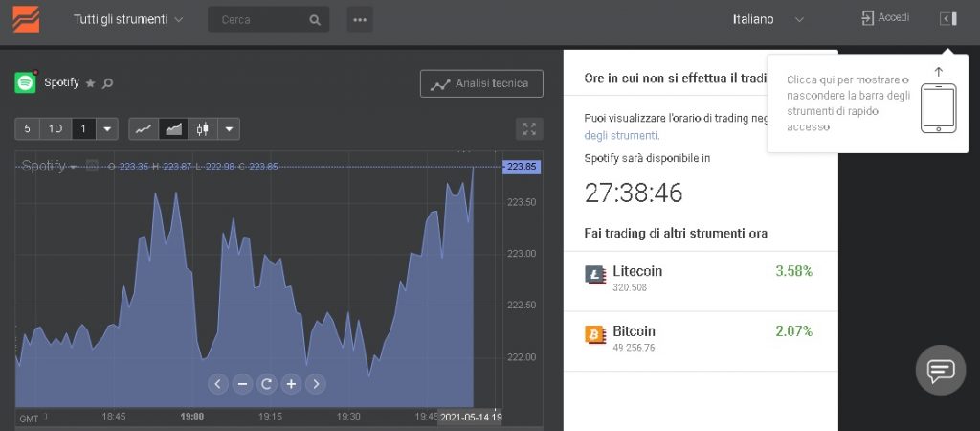Open the Italiano language dropdown
Image resolution: width=980 pixels, height=431 pixels.
[768, 19]
